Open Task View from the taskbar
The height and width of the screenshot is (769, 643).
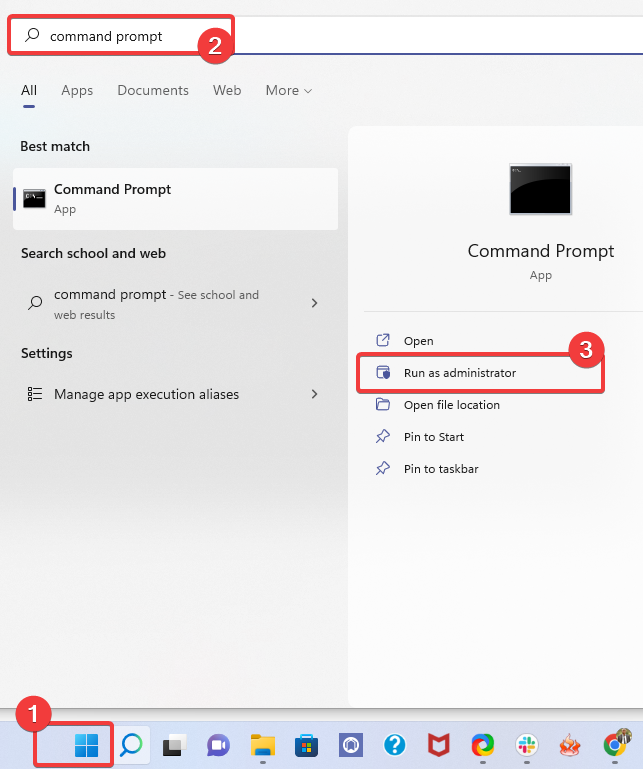coord(175,745)
